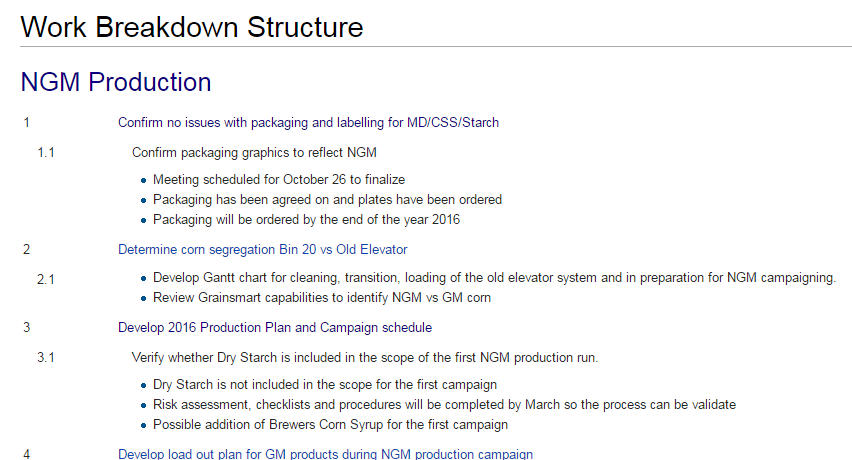
Task: Open the NGM Production heading link
Action: tap(116, 83)
